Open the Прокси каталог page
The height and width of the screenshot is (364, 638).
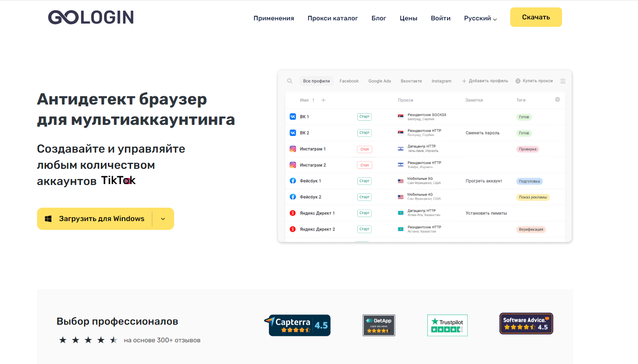(333, 19)
